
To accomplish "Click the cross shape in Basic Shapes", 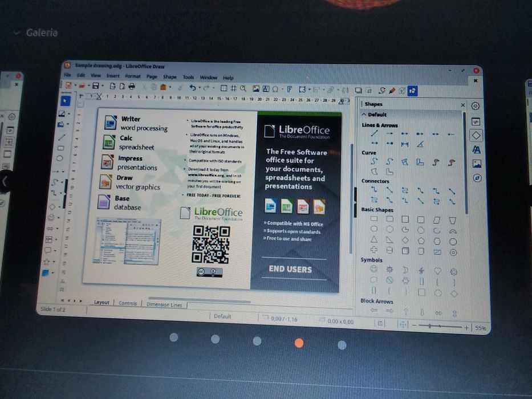I will (x=373, y=250).
